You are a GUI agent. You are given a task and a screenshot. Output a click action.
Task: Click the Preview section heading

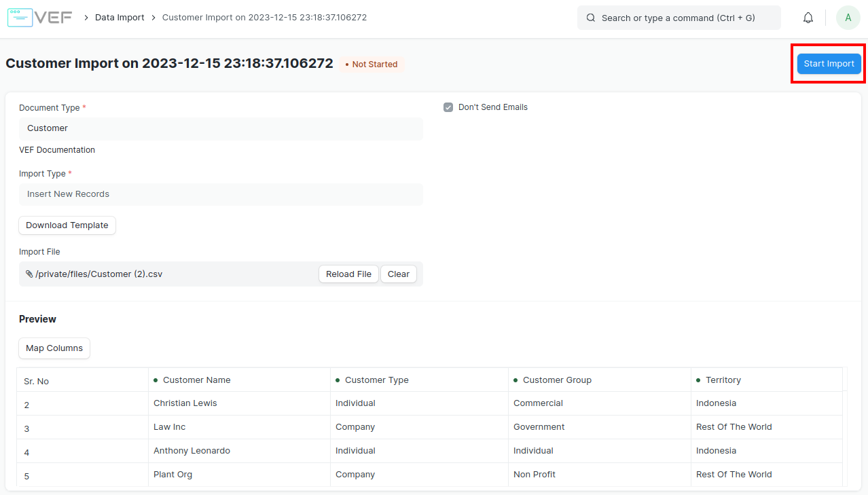click(x=37, y=319)
